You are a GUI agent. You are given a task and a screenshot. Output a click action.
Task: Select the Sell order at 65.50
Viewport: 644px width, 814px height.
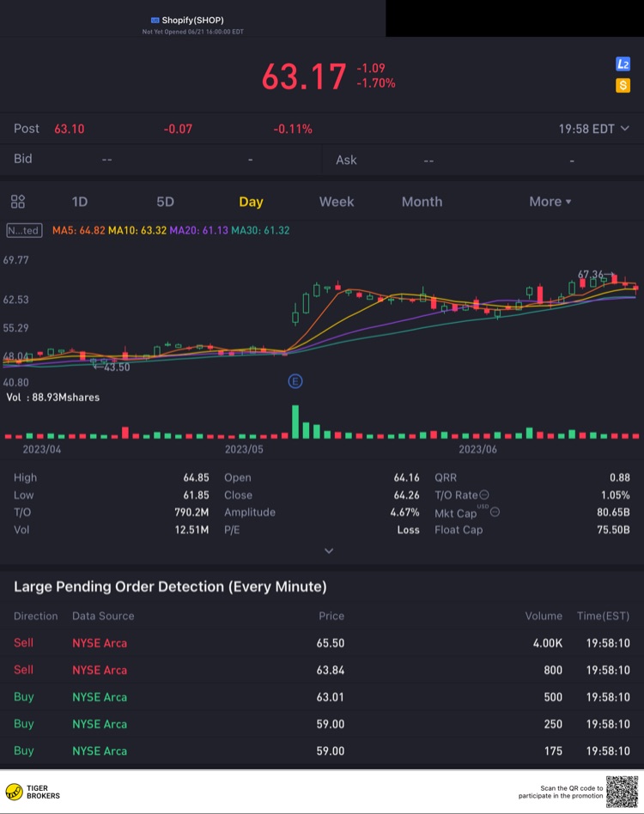click(322, 642)
